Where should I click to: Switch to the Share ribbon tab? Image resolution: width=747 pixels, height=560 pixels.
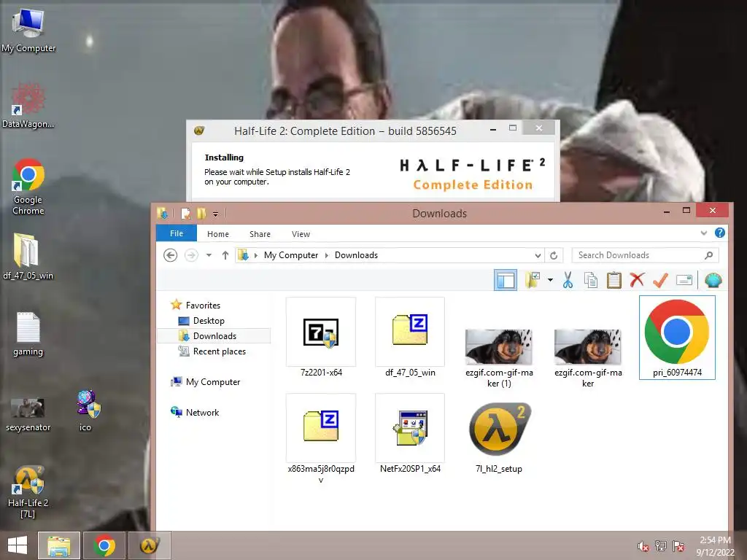tap(260, 234)
